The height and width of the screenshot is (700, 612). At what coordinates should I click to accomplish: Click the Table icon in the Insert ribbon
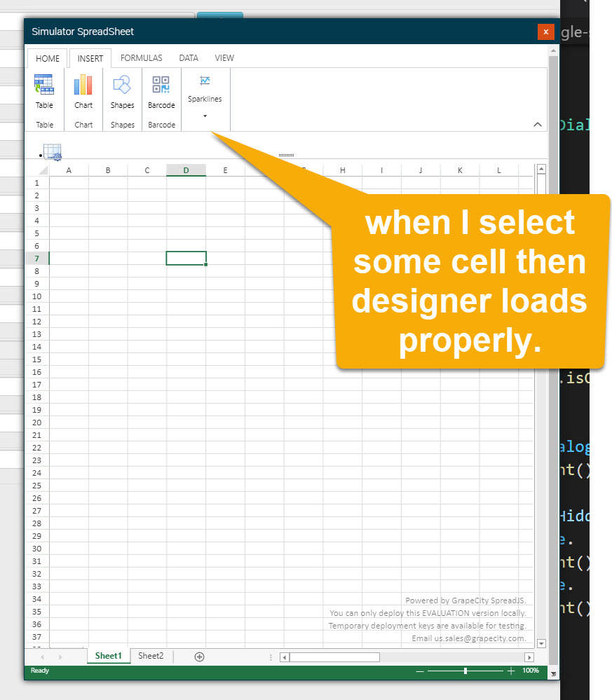point(44,85)
